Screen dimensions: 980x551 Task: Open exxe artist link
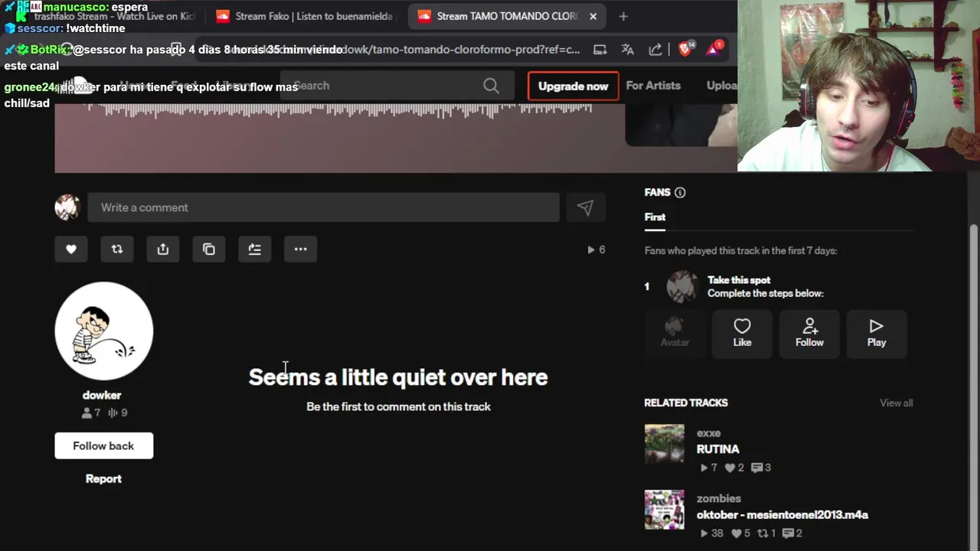pos(708,433)
